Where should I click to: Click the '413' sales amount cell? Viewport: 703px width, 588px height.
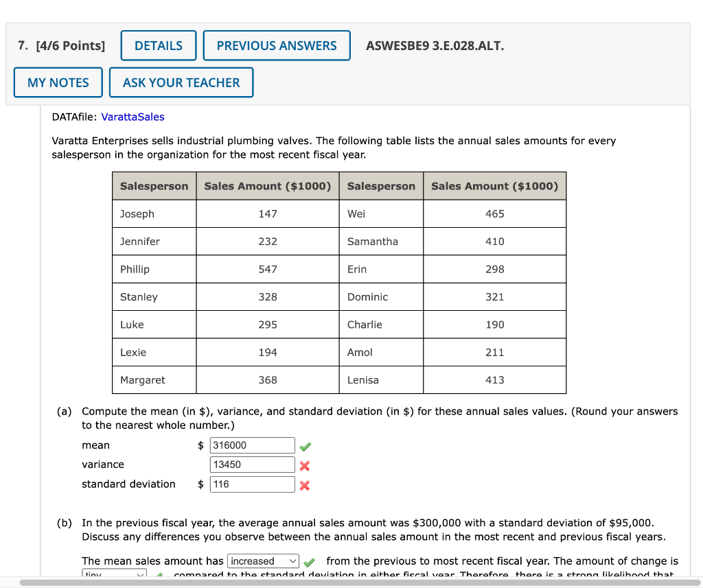pos(495,380)
